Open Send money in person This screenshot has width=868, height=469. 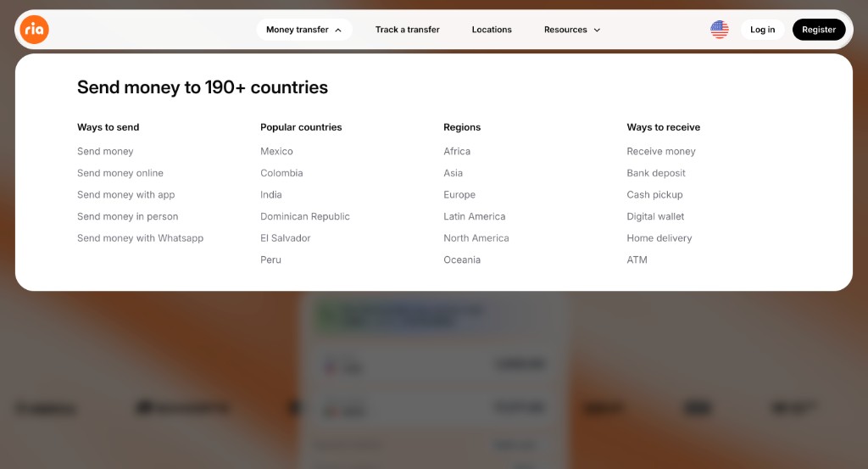point(127,216)
